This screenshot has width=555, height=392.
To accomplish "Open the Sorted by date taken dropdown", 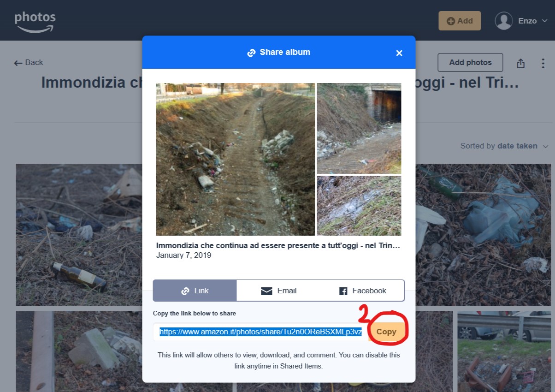I will pyautogui.click(x=505, y=146).
